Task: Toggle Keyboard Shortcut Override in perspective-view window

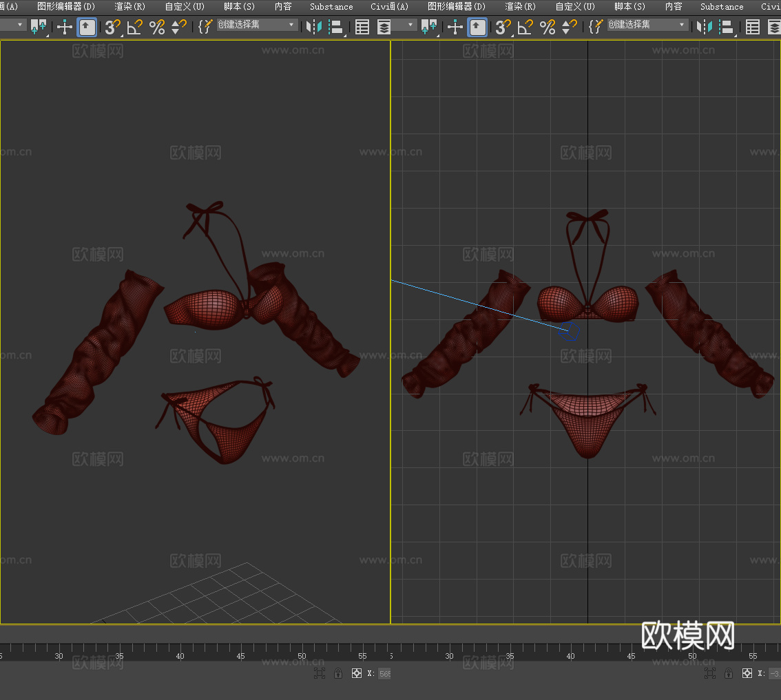Action: [x=87, y=27]
